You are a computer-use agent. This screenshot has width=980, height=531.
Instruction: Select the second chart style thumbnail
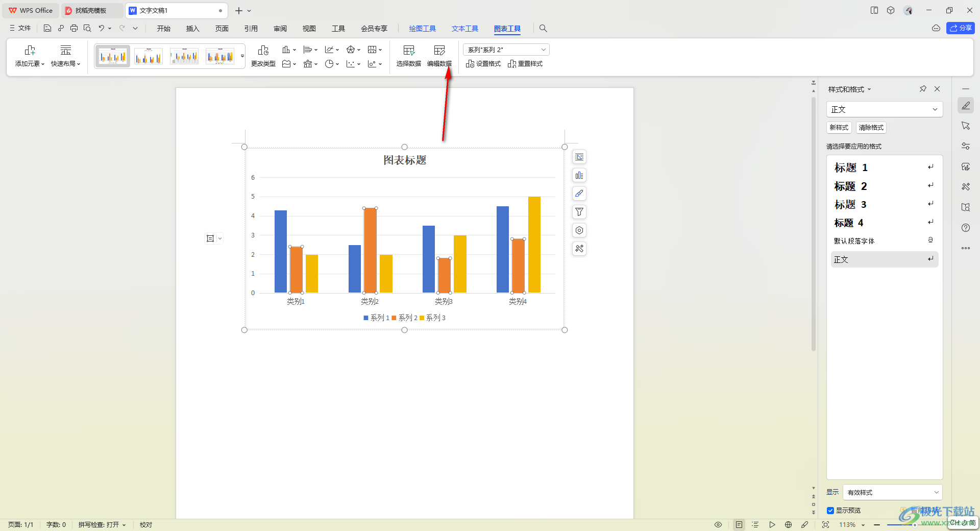[x=149, y=56]
